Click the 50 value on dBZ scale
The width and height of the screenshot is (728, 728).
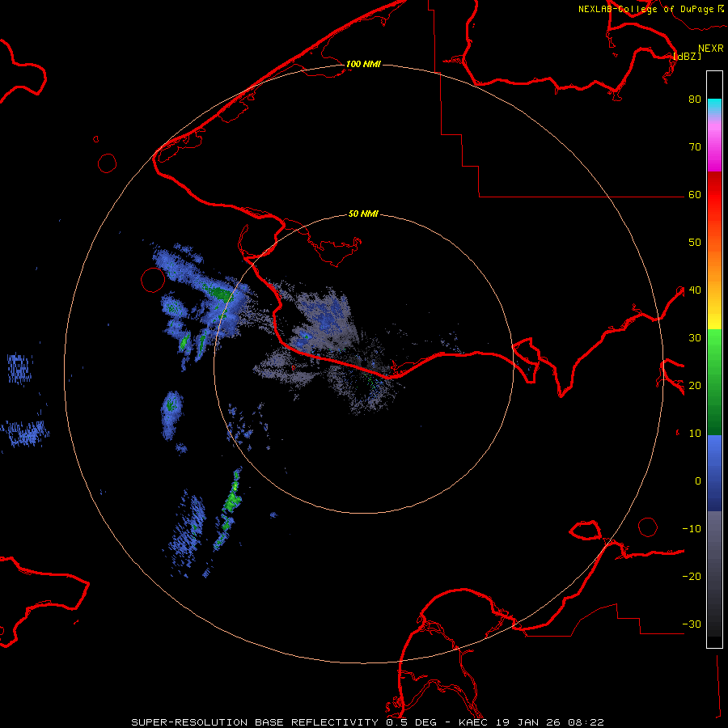[x=695, y=243]
